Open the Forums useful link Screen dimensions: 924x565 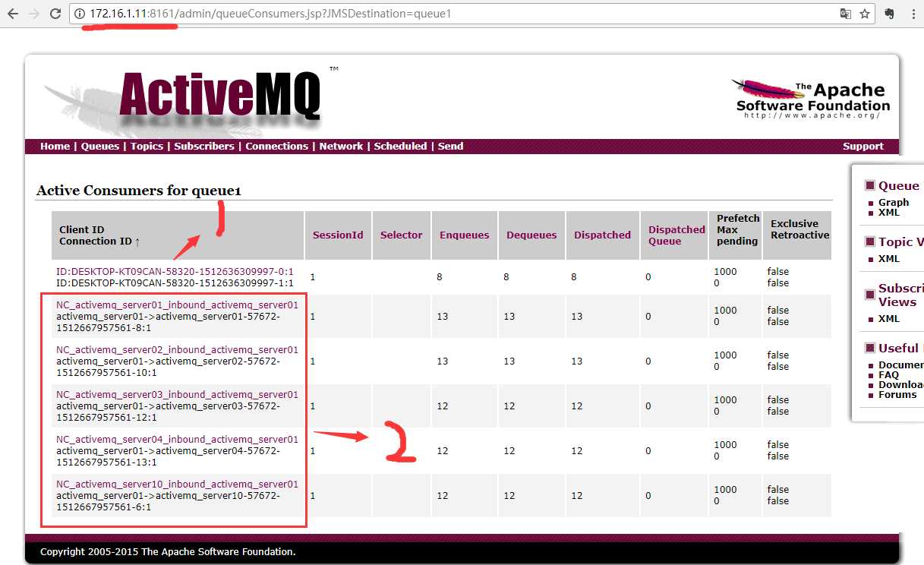pyautogui.click(x=897, y=395)
